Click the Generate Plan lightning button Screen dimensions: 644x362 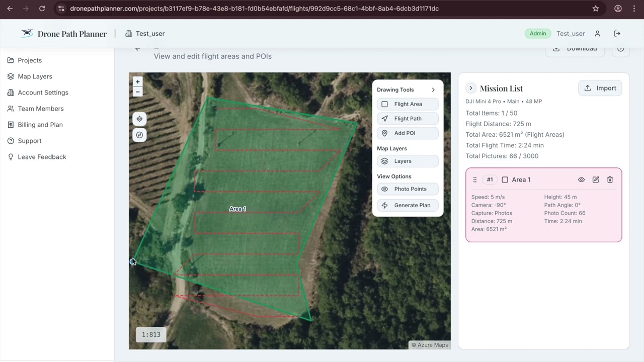point(408,205)
